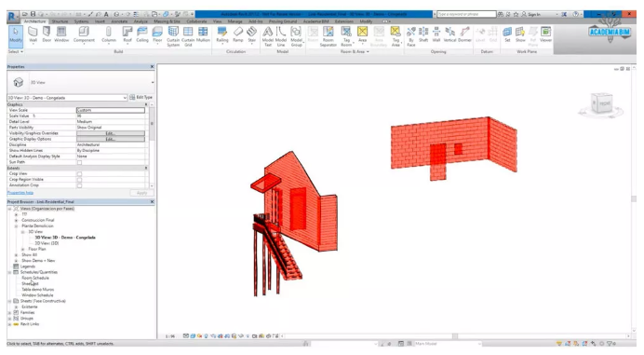
Task: Open the Manage ribbon tab
Action: point(235,21)
